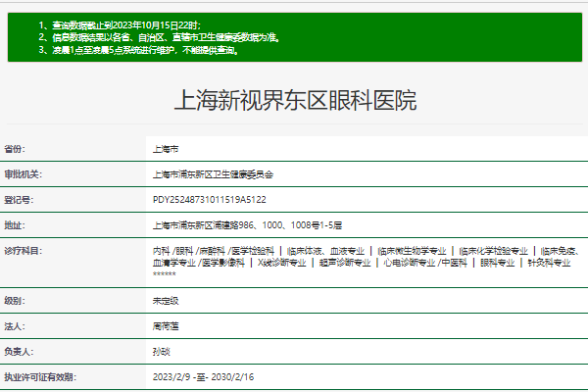Click the 登记号 label
Image resolution: width=588 pixels, height=392 pixels.
coord(19,200)
